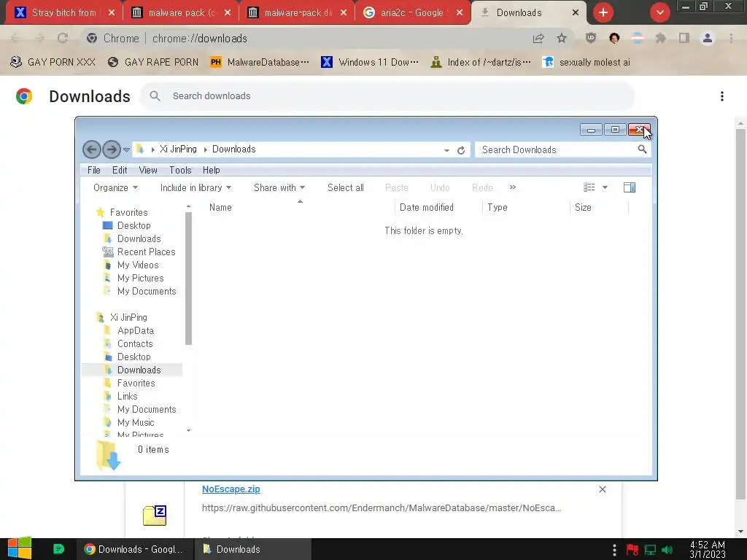Click the Explorer back arrow button

[91, 149]
